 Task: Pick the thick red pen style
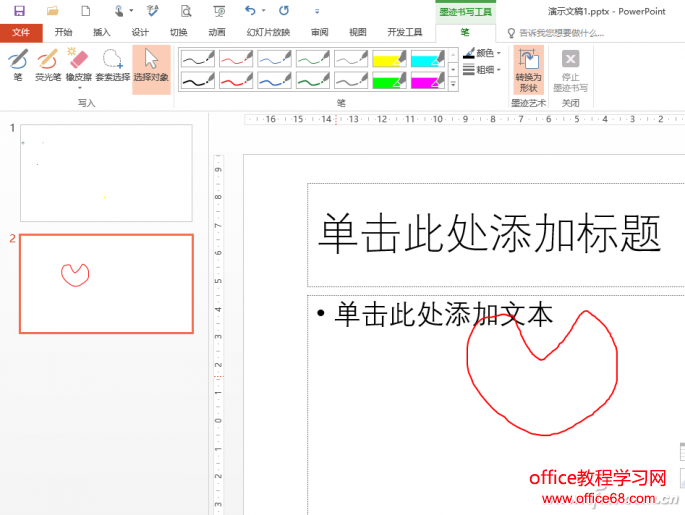pyautogui.click(x=236, y=81)
